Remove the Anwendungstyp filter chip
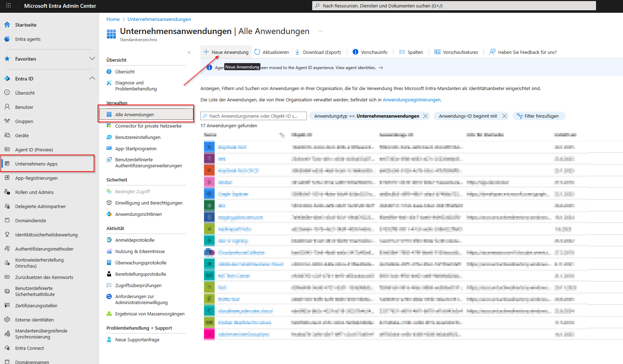The image size is (623, 364). (425, 116)
